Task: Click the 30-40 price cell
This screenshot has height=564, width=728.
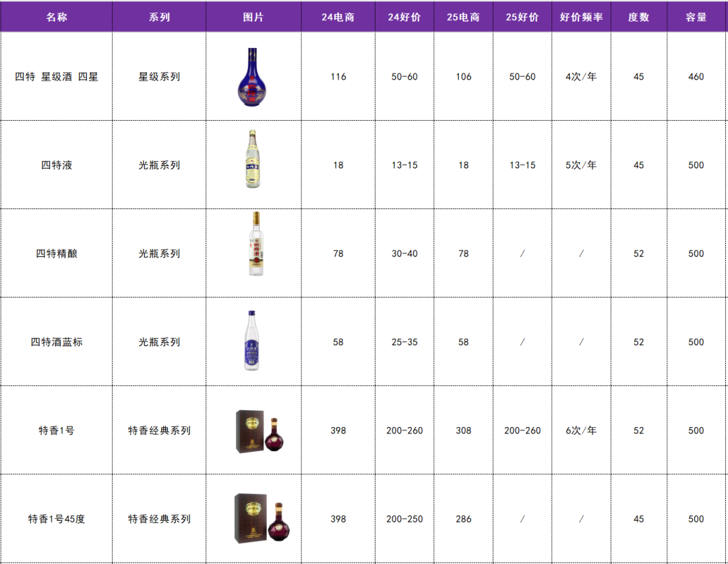Action: (404, 254)
